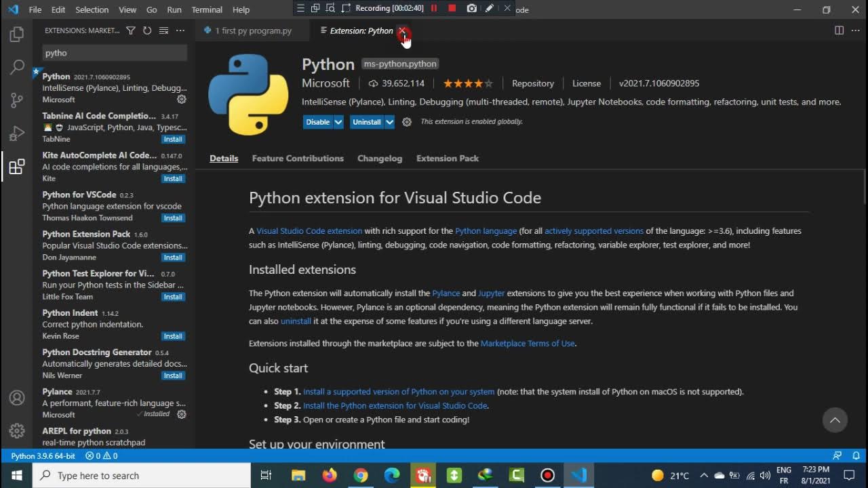Viewport: 868px width, 488px height.
Task: Switch to the Feature Contributions tab
Action: click(x=298, y=158)
